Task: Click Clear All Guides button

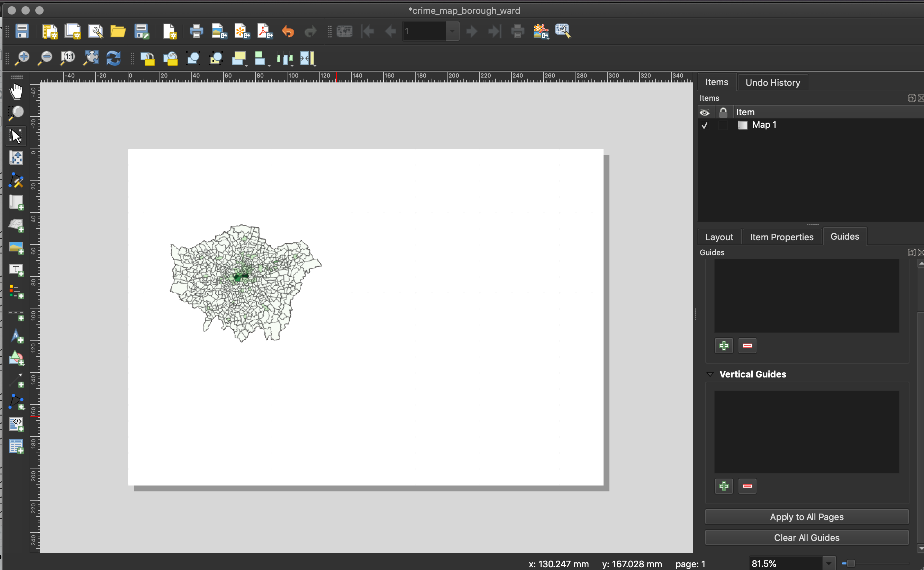Action: click(x=807, y=538)
